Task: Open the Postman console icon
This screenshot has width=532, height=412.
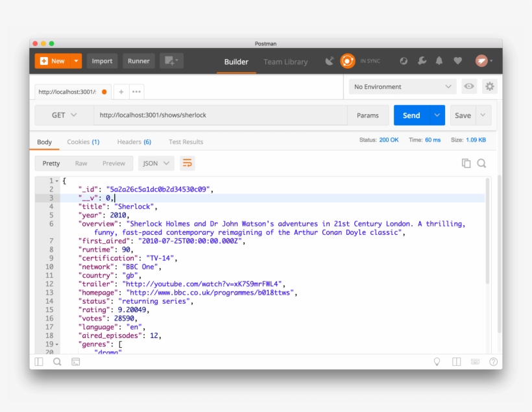Action: [76, 362]
